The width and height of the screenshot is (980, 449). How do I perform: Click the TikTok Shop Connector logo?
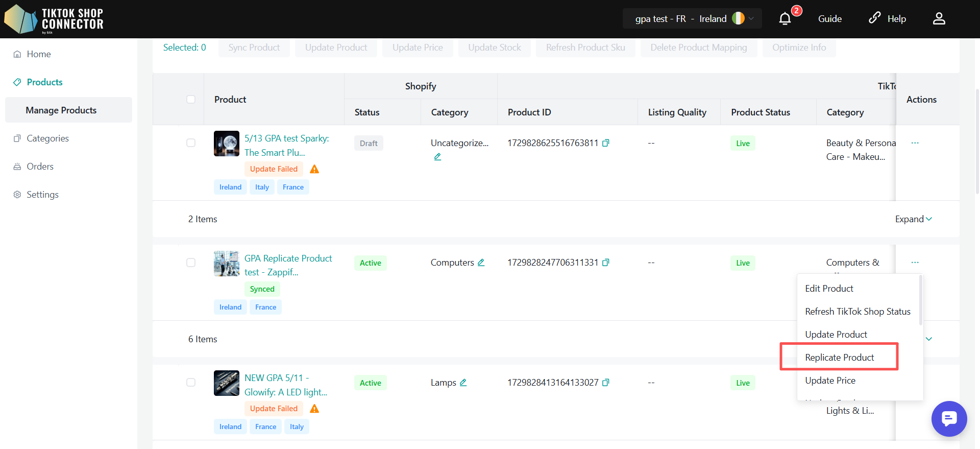point(54,19)
